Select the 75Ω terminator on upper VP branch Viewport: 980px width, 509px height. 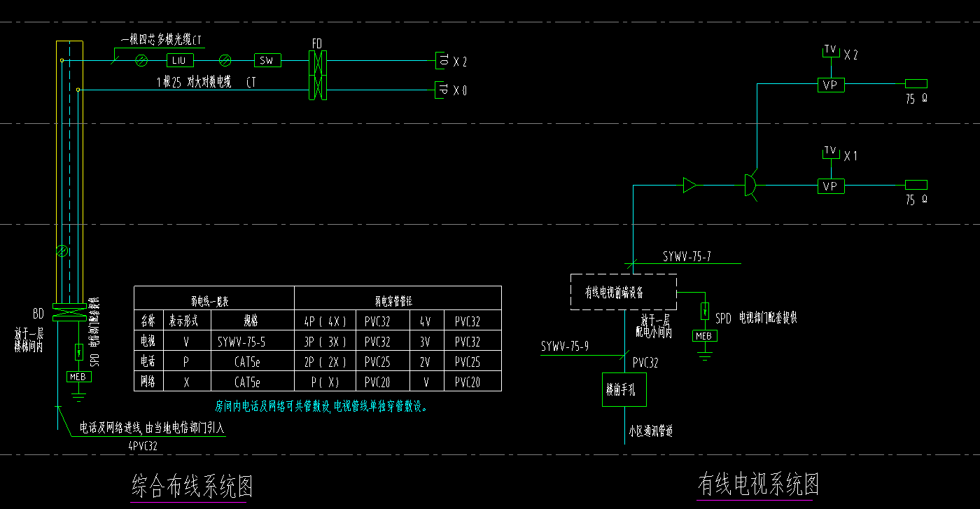point(916,85)
